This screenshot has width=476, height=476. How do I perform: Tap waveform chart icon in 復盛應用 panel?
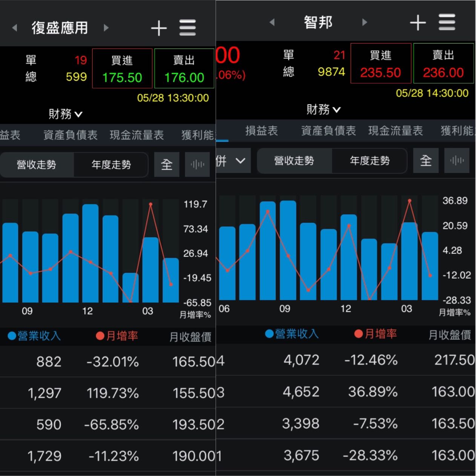197,164
